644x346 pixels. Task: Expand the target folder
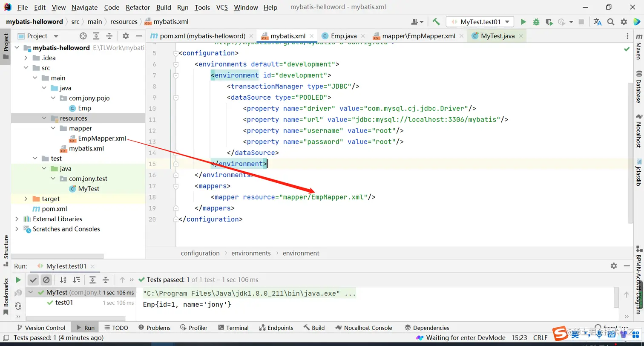click(x=26, y=199)
